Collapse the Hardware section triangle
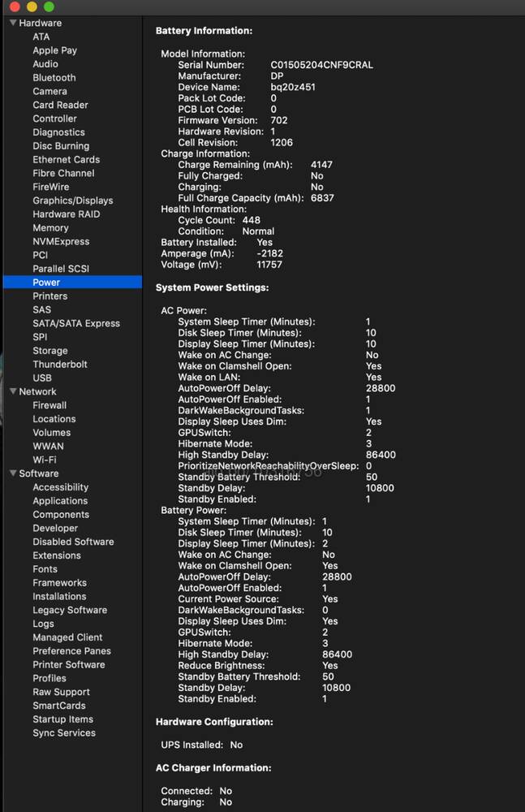This screenshot has height=812, width=525. (14, 23)
